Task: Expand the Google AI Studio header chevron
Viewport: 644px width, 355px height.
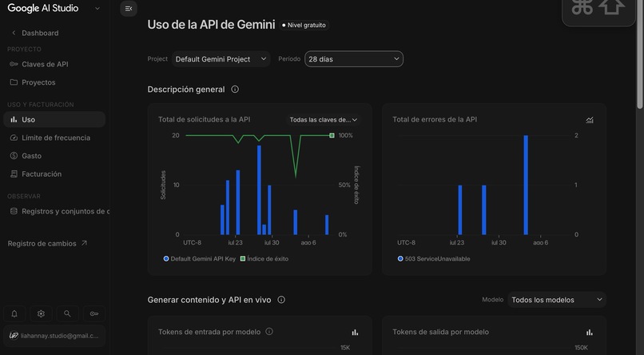Action: click(97, 8)
